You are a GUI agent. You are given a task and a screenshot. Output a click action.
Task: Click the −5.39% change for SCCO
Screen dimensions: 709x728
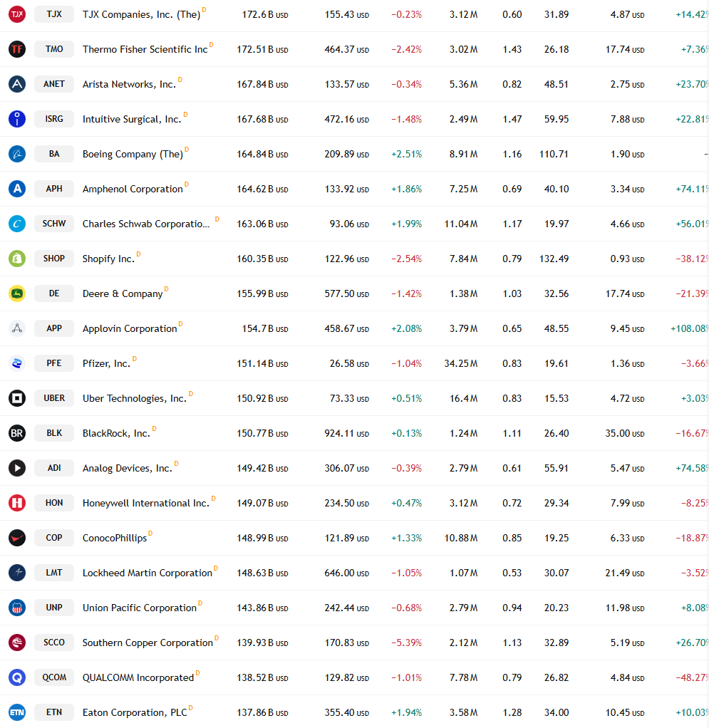[x=406, y=643]
